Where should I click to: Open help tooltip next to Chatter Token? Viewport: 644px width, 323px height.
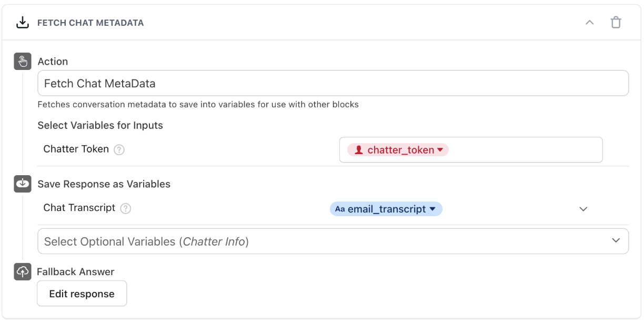tap(119, 150)
